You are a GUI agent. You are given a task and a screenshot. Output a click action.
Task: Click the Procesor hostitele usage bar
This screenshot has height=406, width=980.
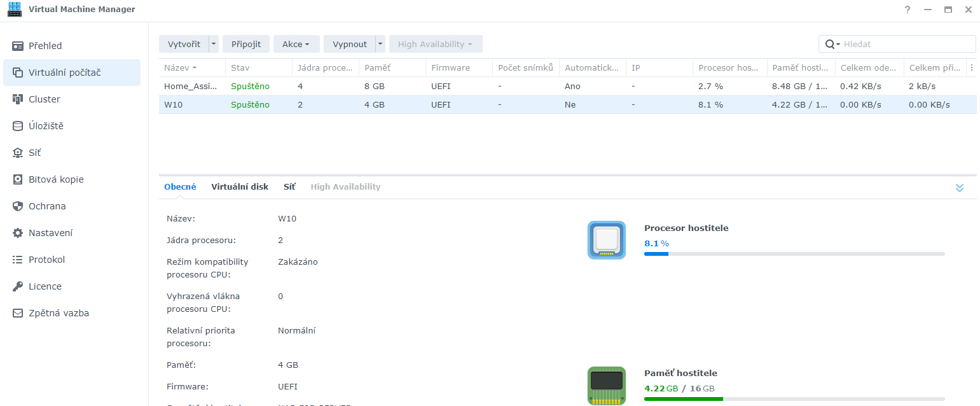tap(794, 254)
